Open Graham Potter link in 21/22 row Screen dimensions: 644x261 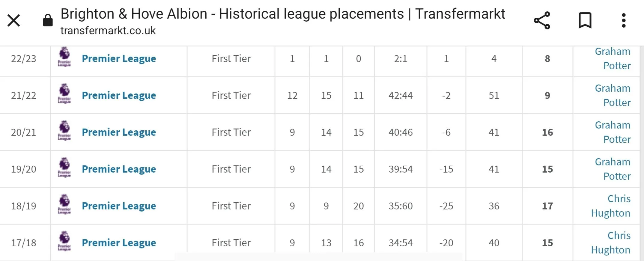pos(613,95)
